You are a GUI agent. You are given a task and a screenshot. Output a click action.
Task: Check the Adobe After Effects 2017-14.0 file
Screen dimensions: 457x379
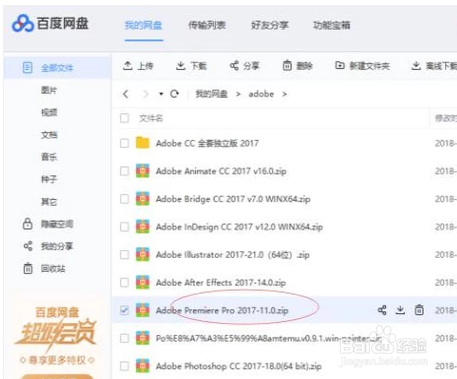click(124, 283)
